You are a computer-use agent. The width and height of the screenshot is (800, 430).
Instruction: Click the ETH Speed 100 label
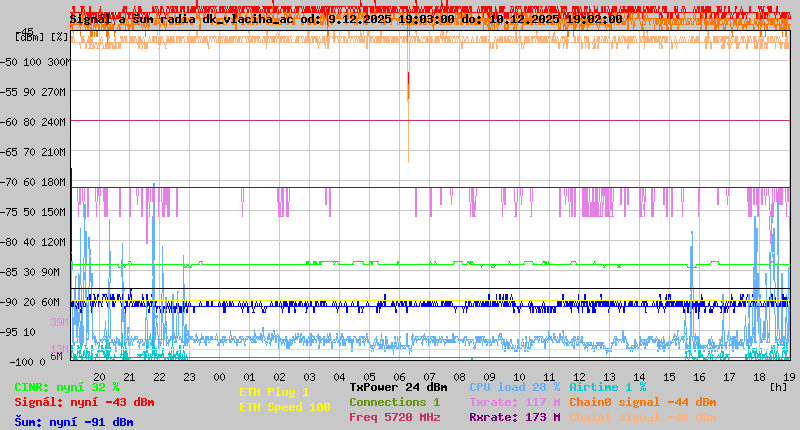point(284,407)
